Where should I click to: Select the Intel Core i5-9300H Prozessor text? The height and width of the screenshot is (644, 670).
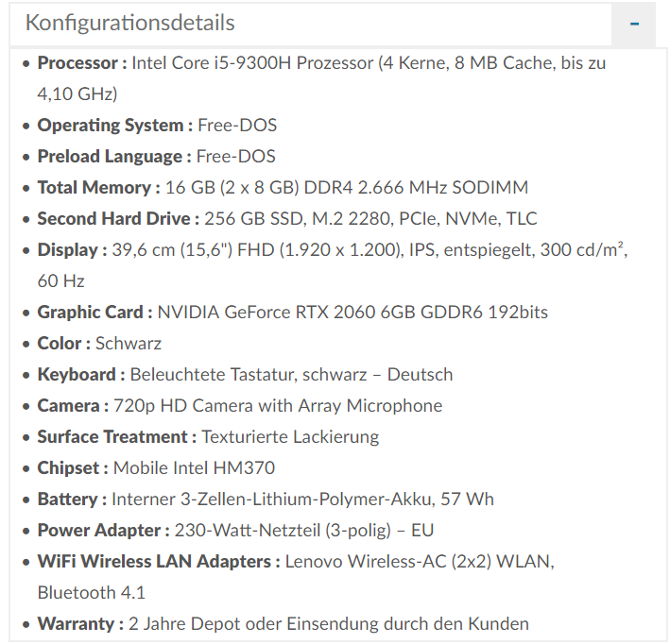tap(253, 63)
